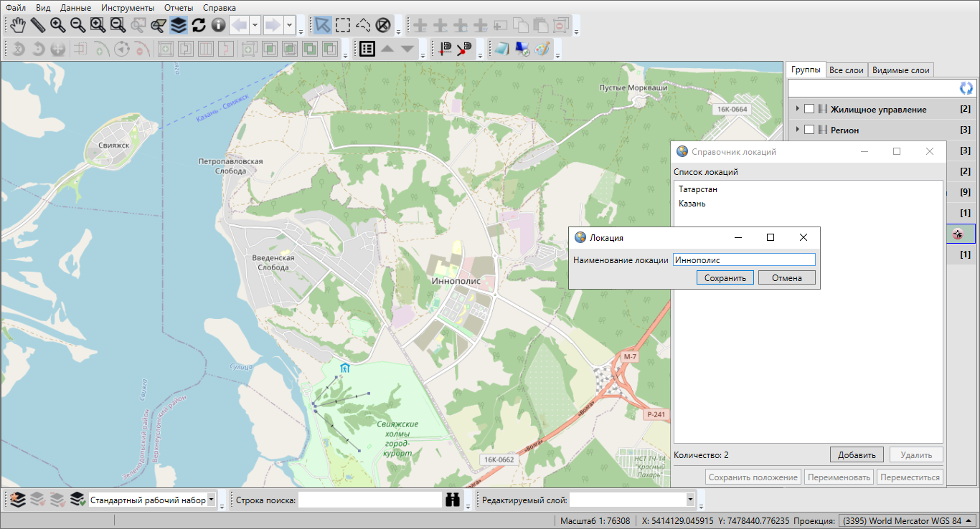Choose the rectangular selection tool

343,25
